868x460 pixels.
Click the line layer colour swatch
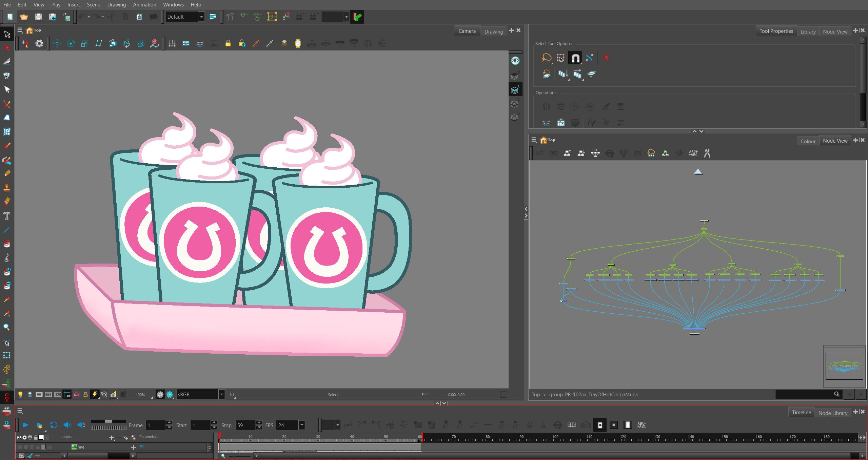point(43,447)
